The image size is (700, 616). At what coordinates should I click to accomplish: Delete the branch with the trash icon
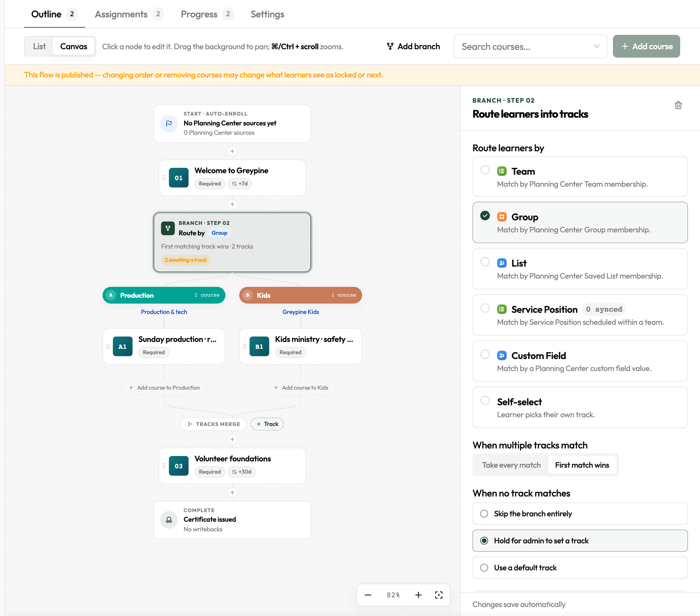tap(678, 105)
